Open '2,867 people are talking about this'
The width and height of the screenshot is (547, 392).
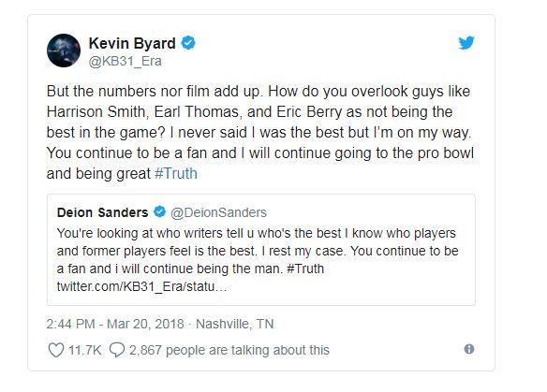pyautogui.click(x=229, y=350)
